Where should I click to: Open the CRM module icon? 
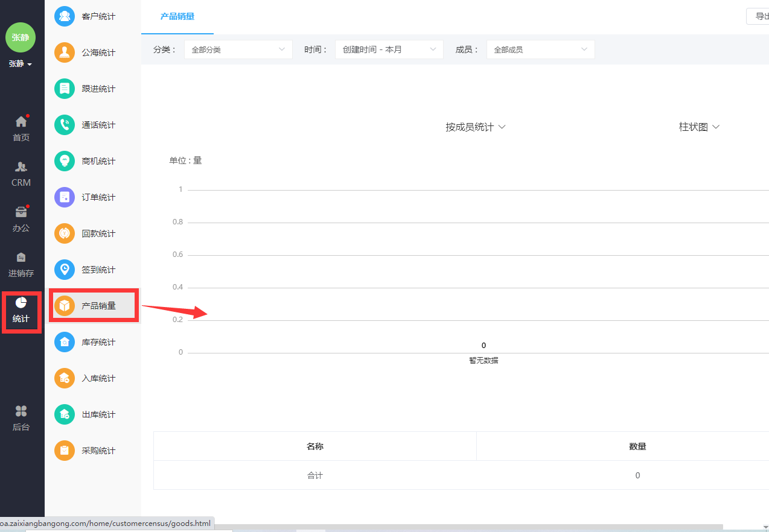[x=21, y=167]
